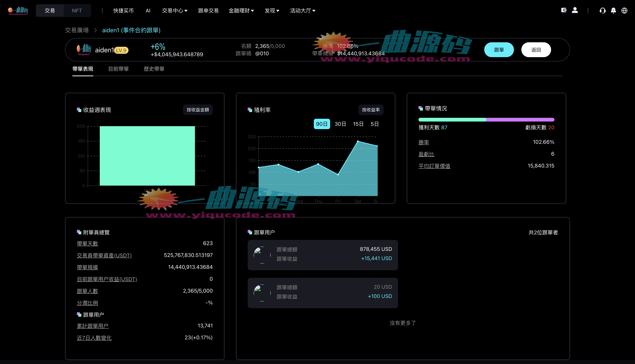Image resolution: width=635 pixels, height=364 pixels.
Task: Expand the 交易中心 dropdown menu
Action: (x=174, y=11)
